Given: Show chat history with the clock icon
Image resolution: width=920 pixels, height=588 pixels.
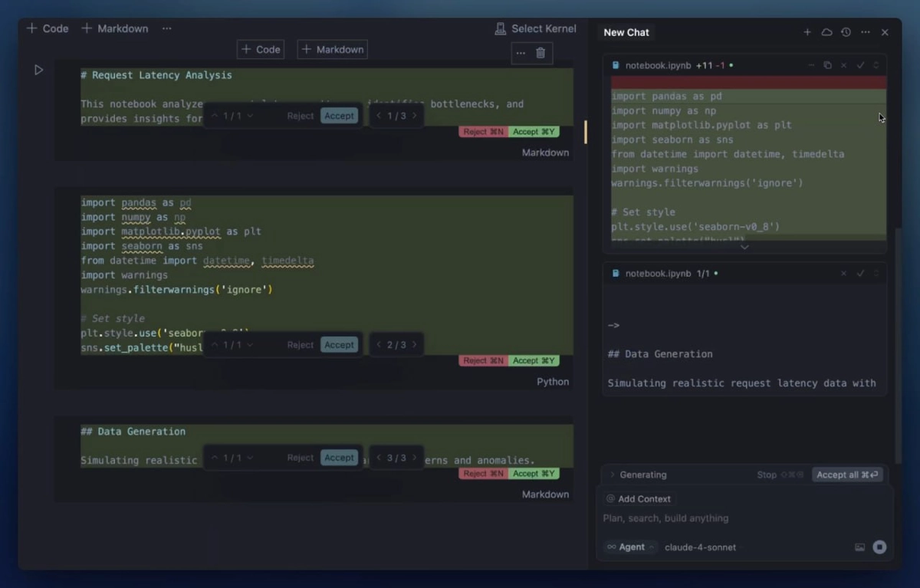Looking at the screenshot, I should click(846, 32).
